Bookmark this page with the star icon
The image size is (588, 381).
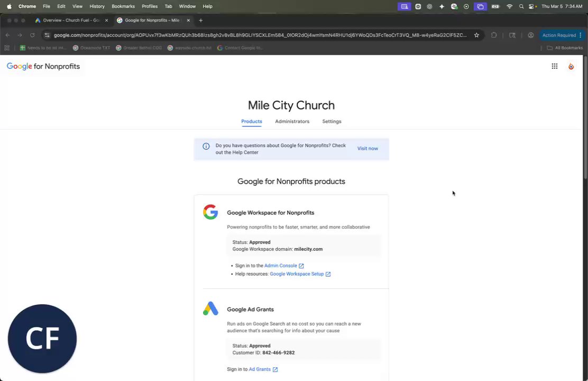pyautogui.click(x=476, y=35)
